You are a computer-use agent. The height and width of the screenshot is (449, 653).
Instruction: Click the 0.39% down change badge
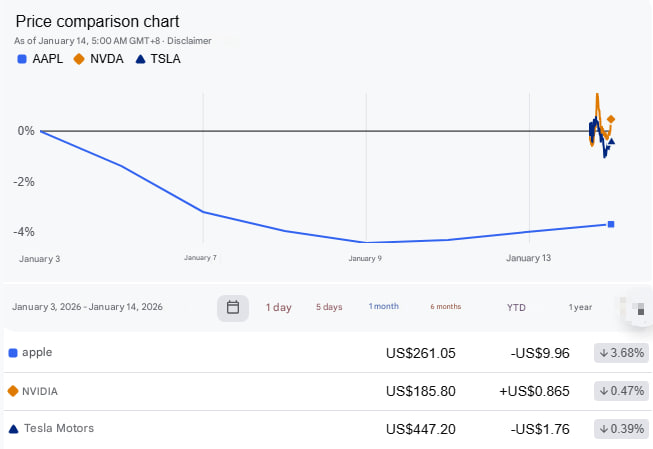pos(621,429)
